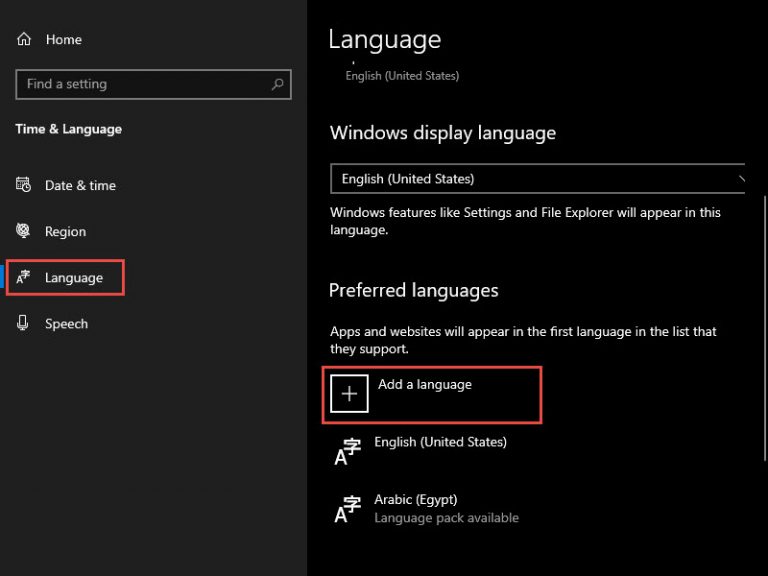
Task: Click the English (United States) language icon
Action: (x=348, y=452)
